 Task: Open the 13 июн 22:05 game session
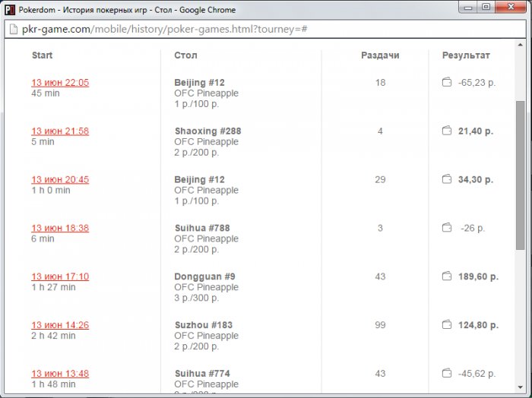[60, 83]
